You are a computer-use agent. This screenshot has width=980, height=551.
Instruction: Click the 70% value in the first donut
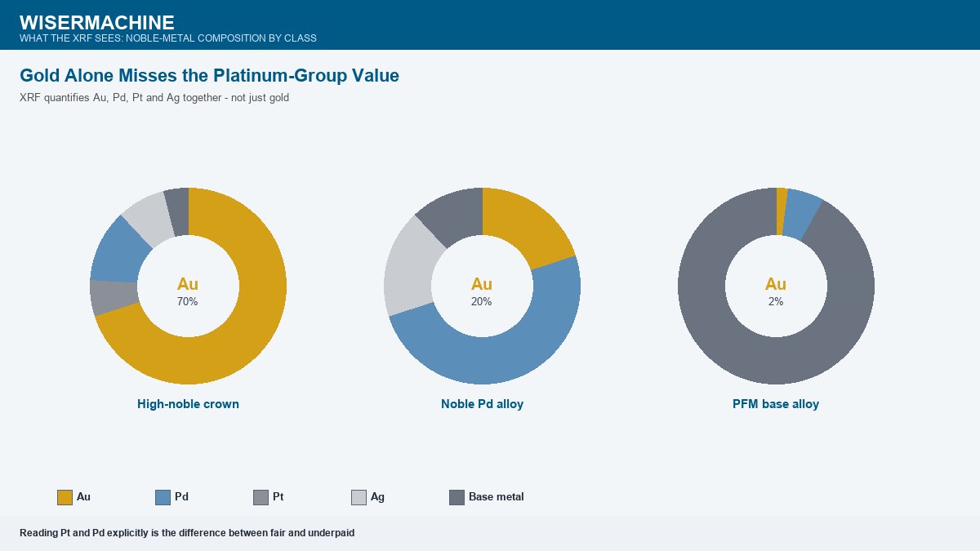pyautogui.click(x=188, y=301)
